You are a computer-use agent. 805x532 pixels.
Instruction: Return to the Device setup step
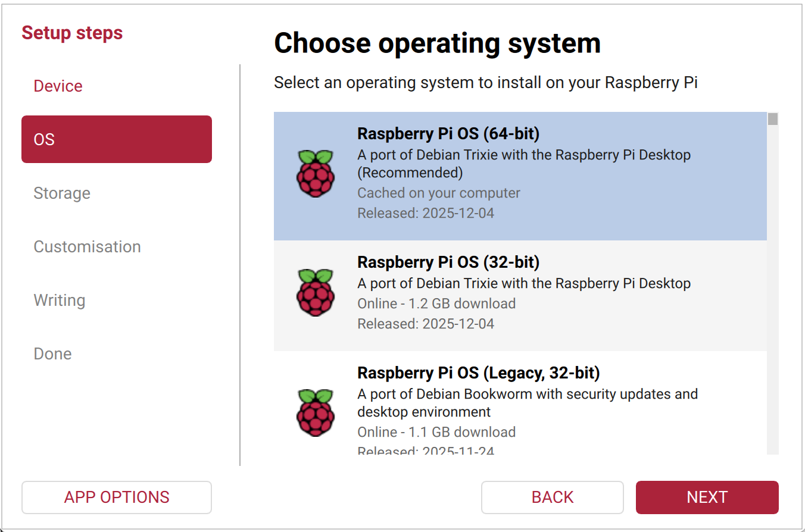coord(58,86)
